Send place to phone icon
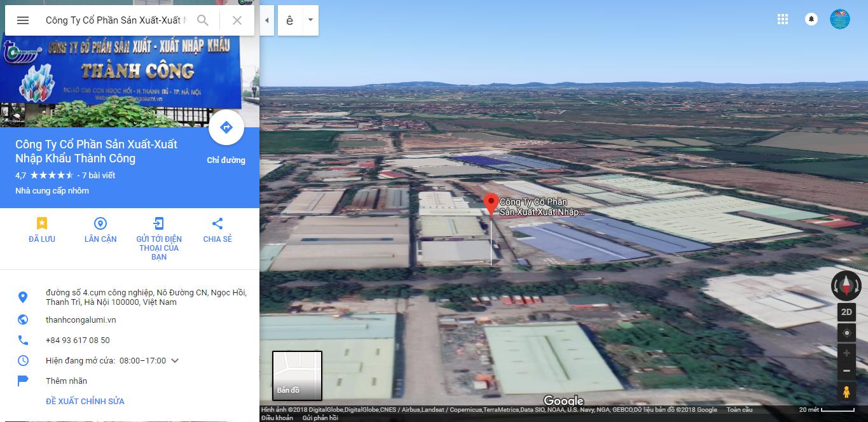 click(159, 223)
